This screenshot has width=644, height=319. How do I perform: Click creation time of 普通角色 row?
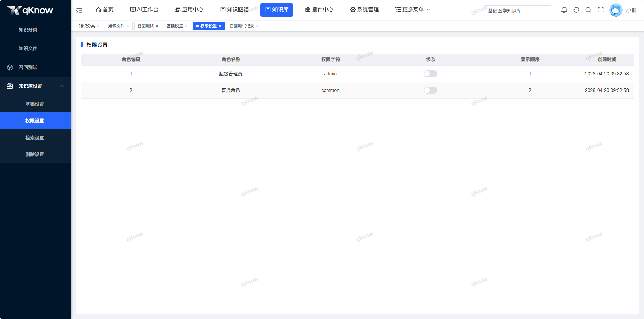607,90
